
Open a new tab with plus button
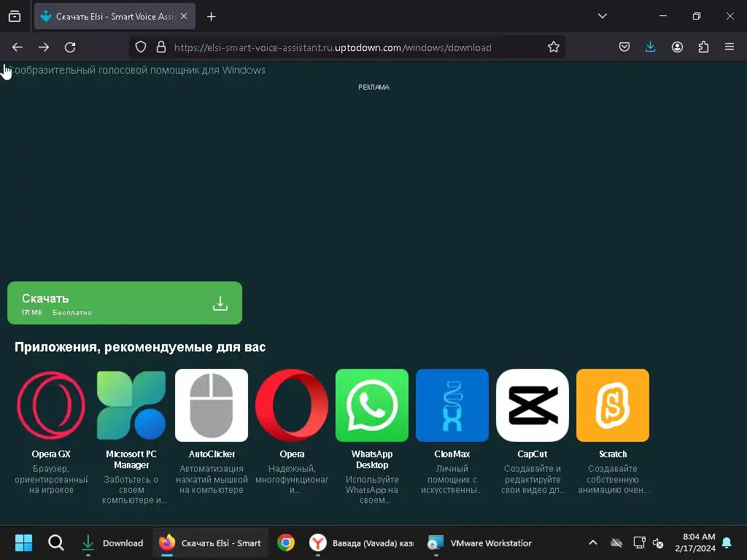click(x=211, y=17)
